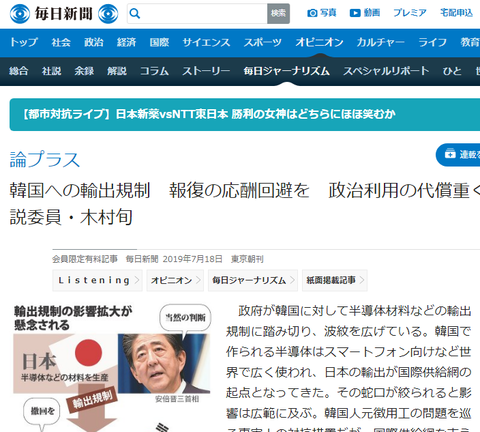Click chevron on the Listening tag
Screen dimensions: 480x432
point(136,280)
